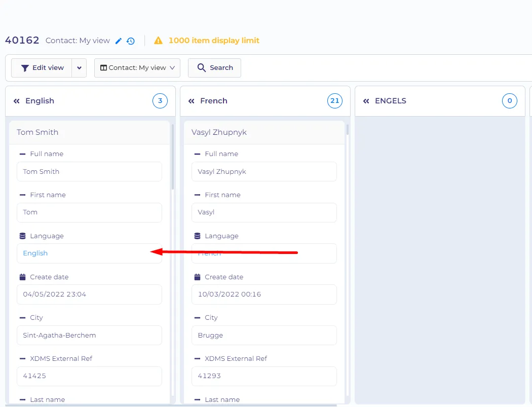This screenshot has width=532, height=407.
Task: Click the English column header title
Action: tap(40, 101)
